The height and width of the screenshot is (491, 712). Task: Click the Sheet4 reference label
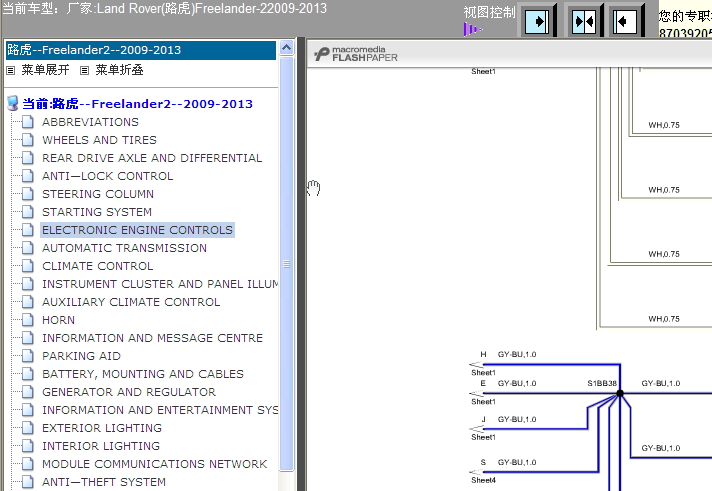point(484,480)
